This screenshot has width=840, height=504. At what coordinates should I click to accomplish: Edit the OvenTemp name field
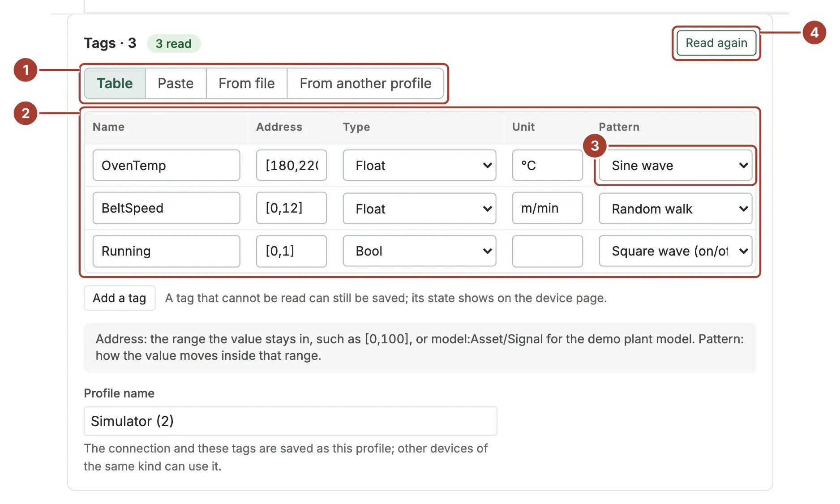coord(166,166)
